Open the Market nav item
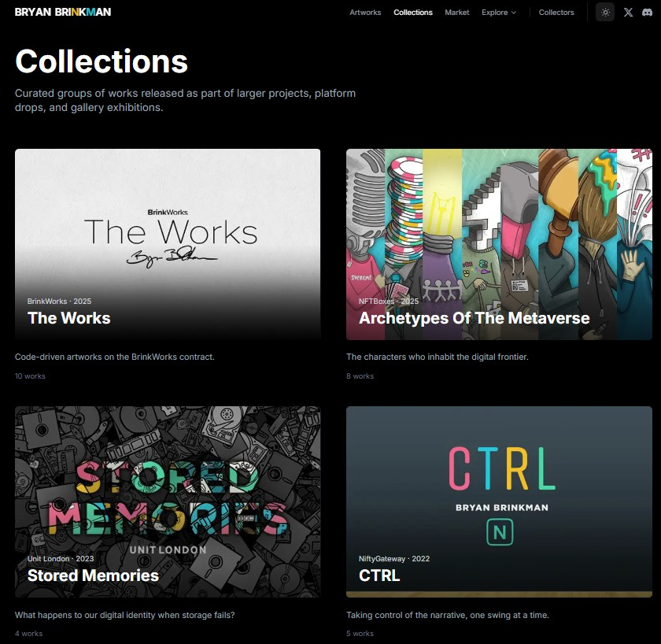Screen dimensions: 661x644 click(456, 13)
